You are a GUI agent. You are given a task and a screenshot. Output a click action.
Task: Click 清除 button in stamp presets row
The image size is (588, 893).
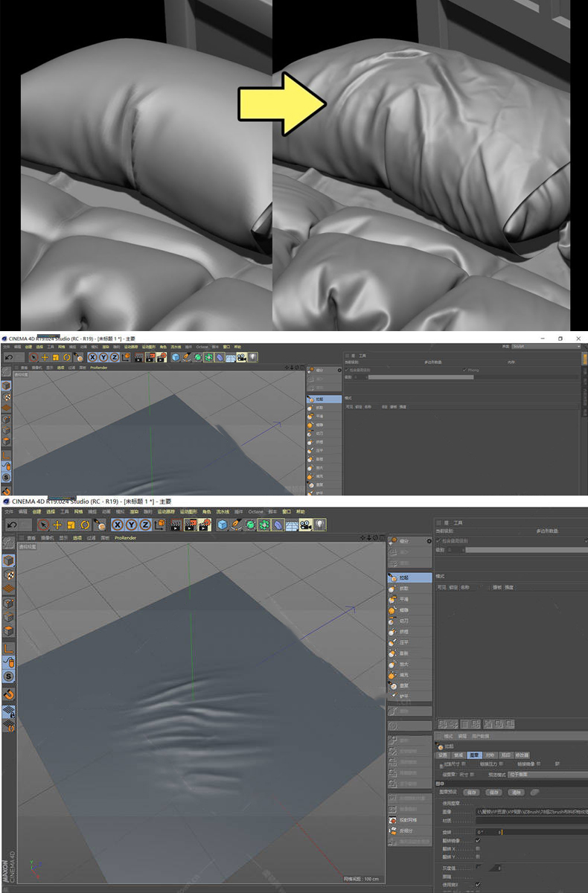tap(516, 793)
